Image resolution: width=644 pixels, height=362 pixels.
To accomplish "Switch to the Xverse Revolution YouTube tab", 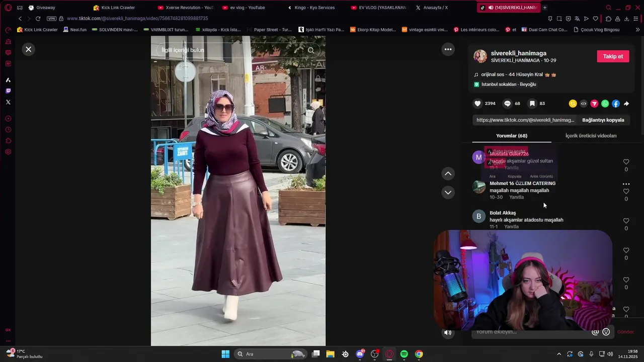I will pyautogui.click(x=186, y=8).
